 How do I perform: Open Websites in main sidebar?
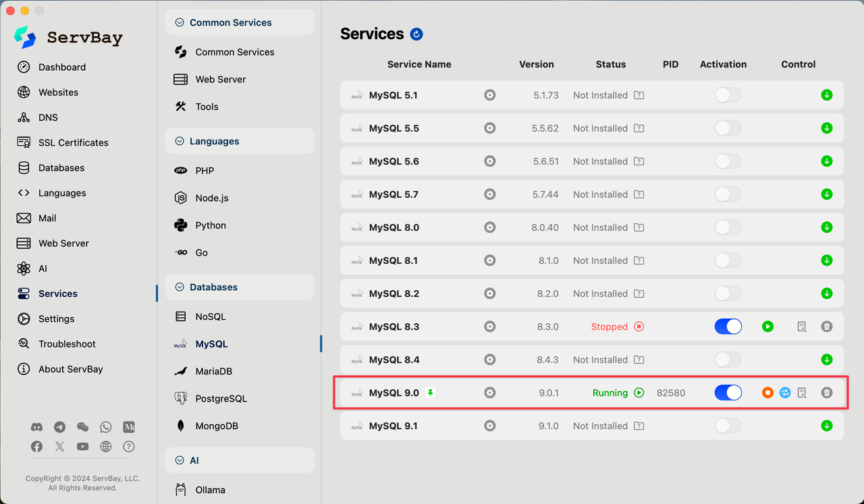pyautogui.click(x=58, y=92)
